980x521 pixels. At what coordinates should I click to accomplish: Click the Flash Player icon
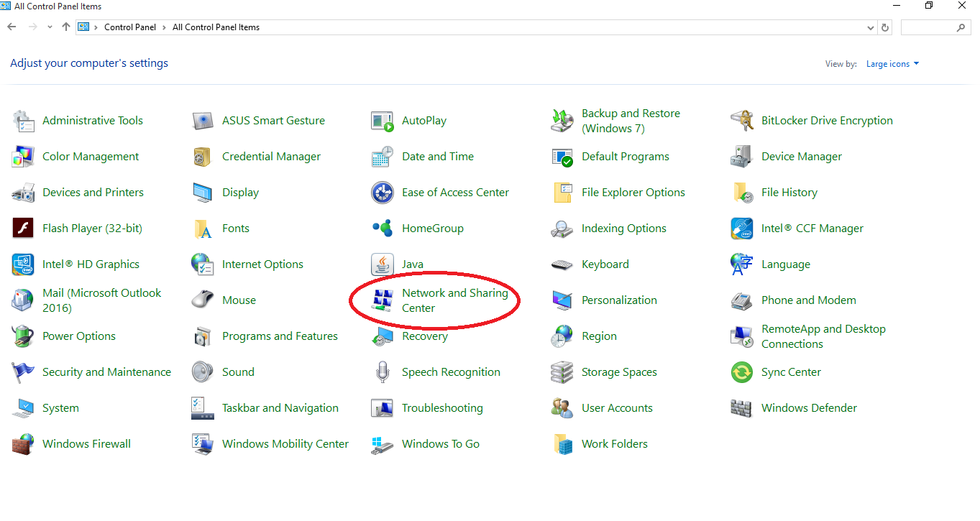click(x=23, y=229)
